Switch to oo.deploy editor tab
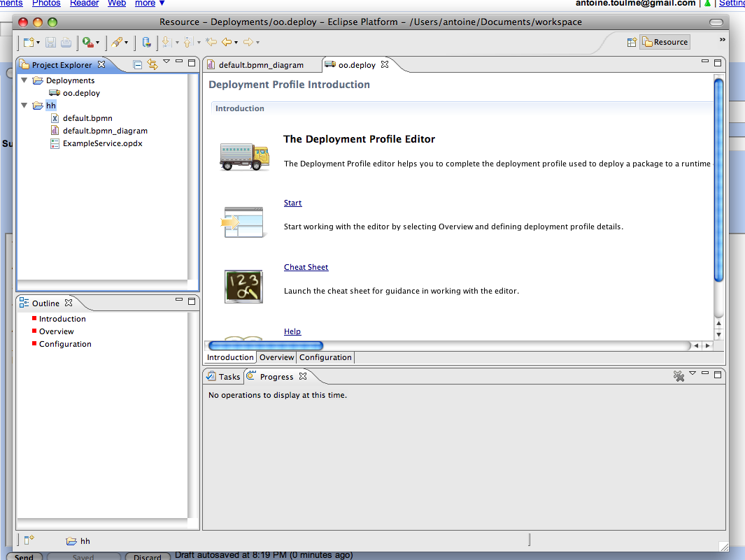This screenshot has height=560, width=745. pyautogui.click(x=357, y=65)
